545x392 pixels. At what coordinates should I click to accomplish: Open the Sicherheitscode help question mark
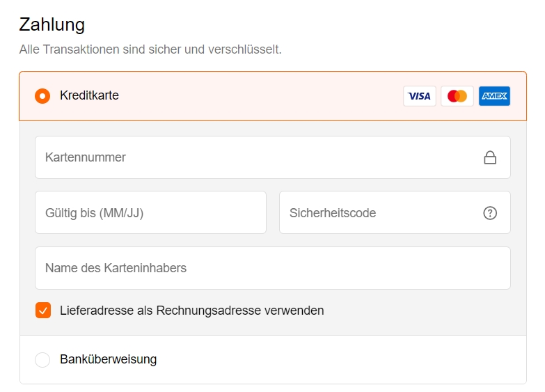click(490, 213)
